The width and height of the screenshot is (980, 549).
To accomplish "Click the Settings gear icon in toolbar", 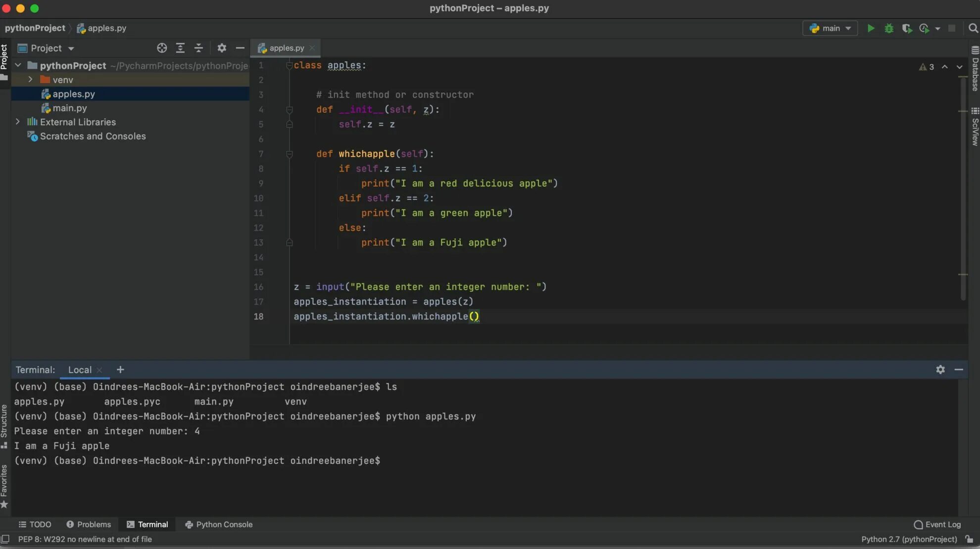I will point(221,48).
